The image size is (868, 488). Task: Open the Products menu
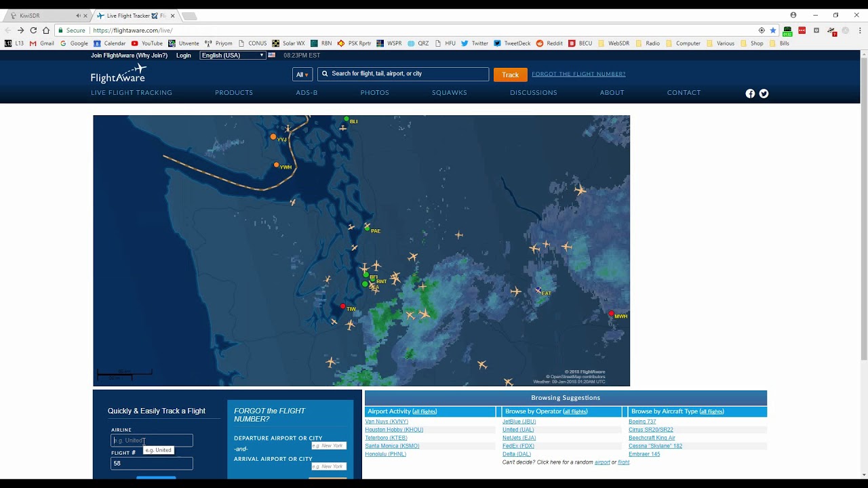click(x=234, y=93)
